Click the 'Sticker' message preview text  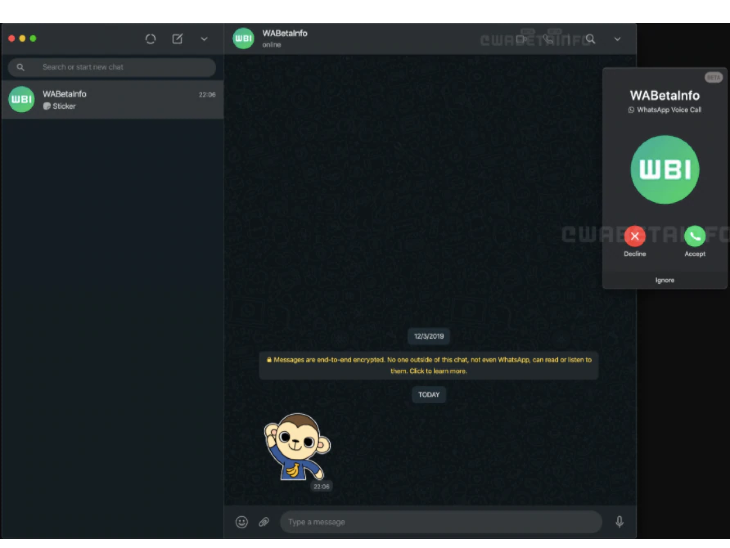pyautogui.click(x=64, y=106)
